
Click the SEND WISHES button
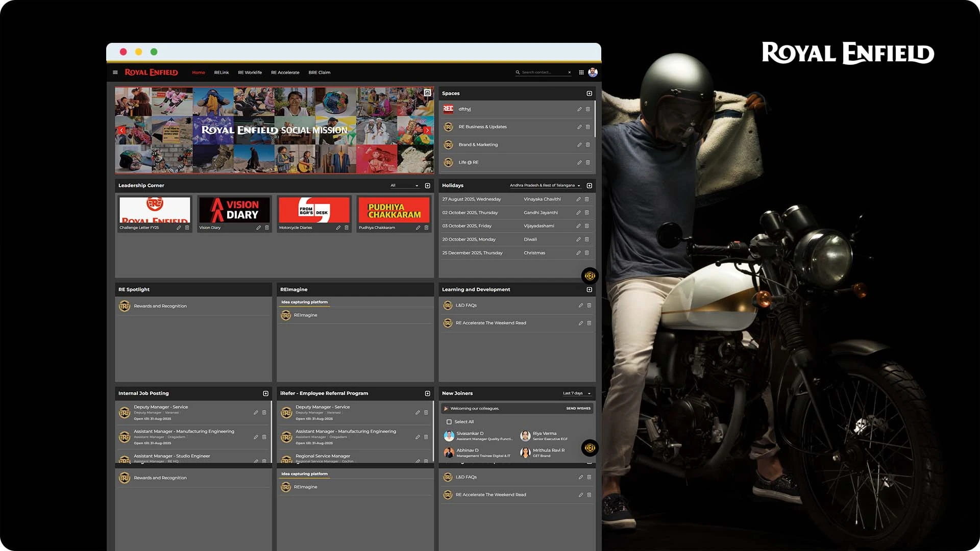tap(577, 408)
